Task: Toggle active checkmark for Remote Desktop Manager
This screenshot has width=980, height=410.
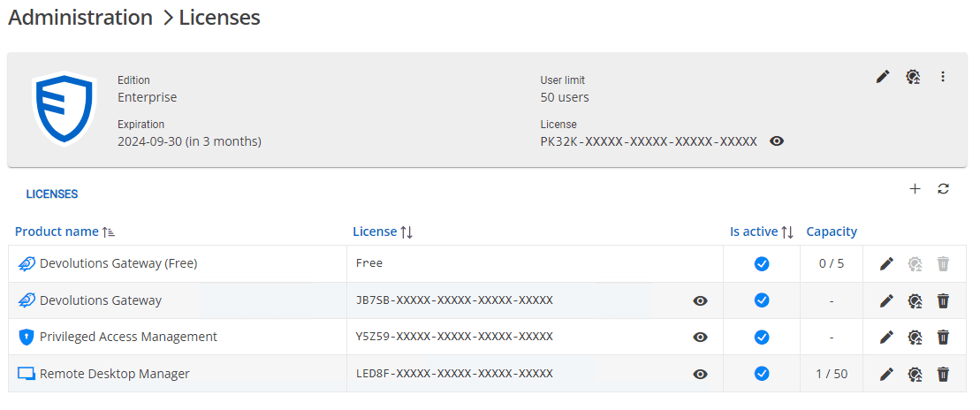Action: 761,374
